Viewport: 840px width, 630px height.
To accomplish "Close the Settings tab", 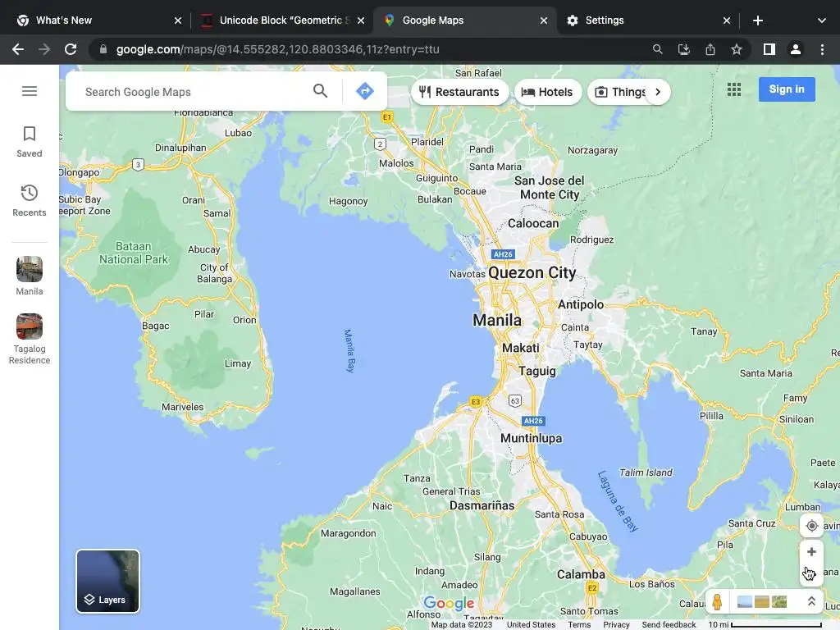I will [x=727, y=21].
